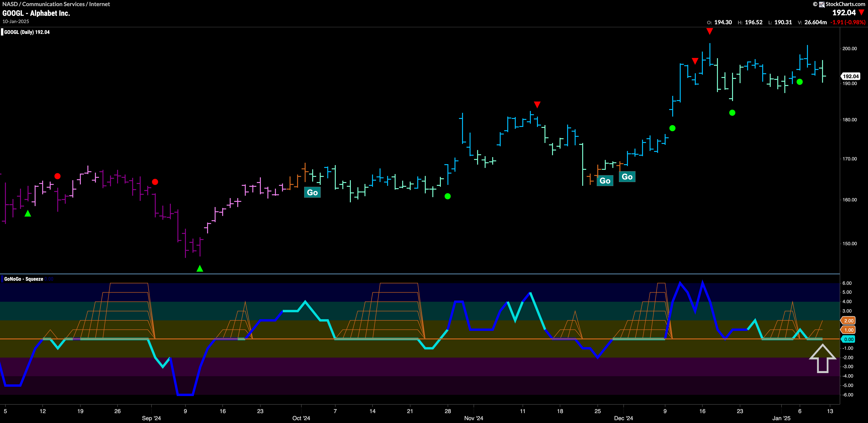
Task: Click GOOGL - Alphabet Inc. title
Action: [36, 13]
